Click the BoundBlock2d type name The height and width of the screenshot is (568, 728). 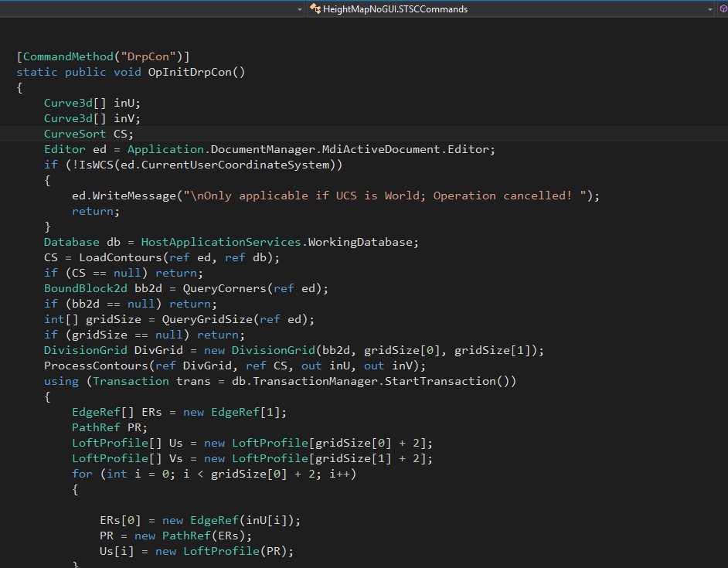[86, 288]
